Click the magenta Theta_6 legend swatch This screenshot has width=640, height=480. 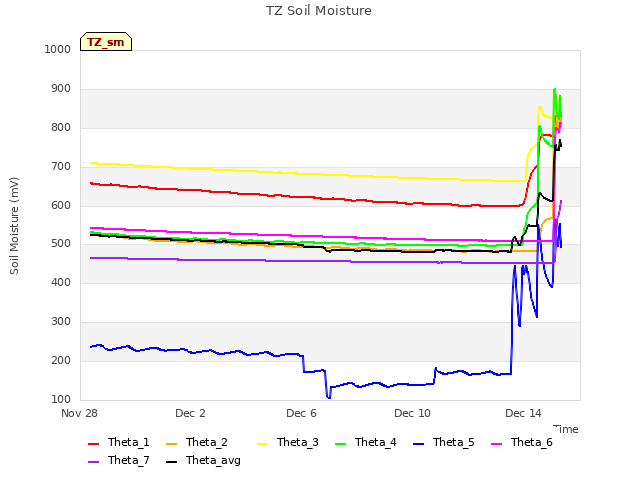pos(496,444)
